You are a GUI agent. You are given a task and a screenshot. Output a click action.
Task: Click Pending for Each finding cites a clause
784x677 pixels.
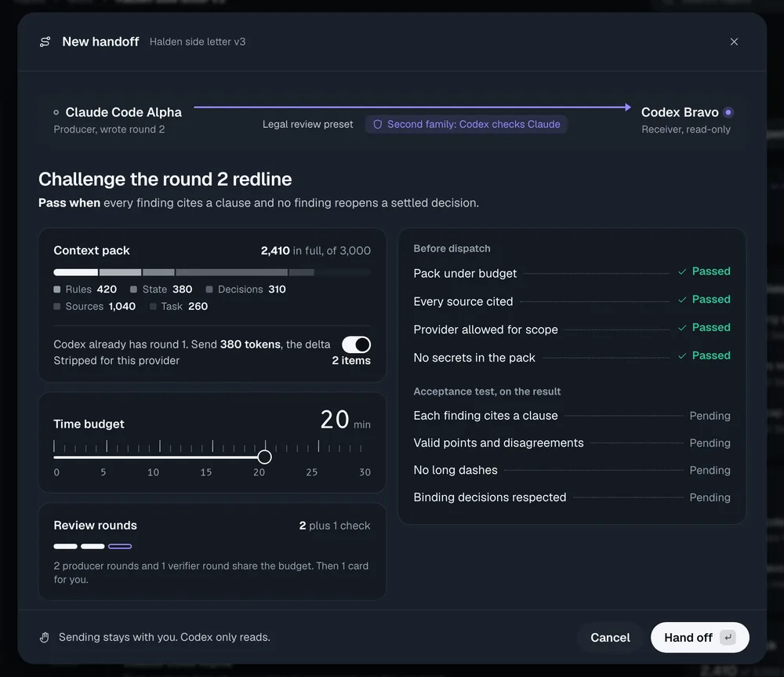[710, 416]
